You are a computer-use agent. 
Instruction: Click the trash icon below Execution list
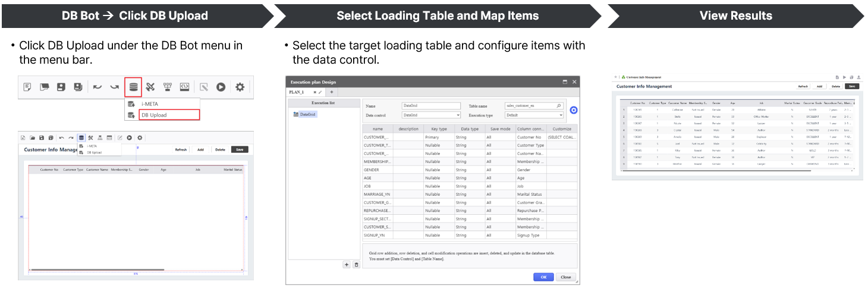tap(356, 265)
